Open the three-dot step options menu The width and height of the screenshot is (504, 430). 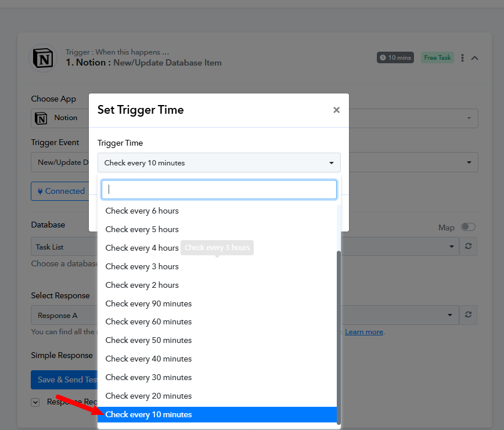pos(462,58)
